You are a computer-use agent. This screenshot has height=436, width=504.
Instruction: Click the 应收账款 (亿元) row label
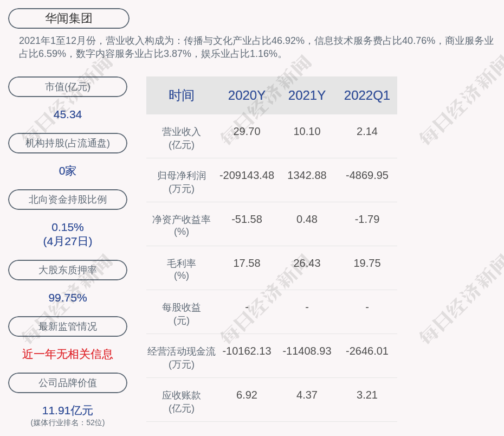[182, 402]
